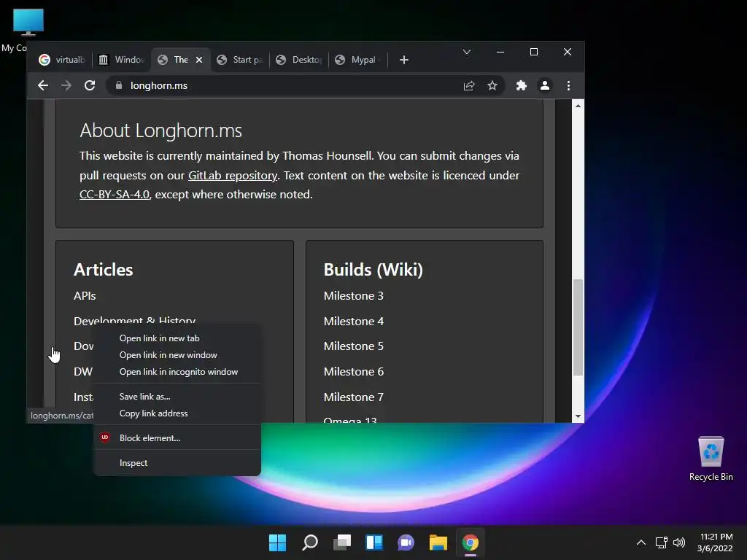Click the forward navigation arrow
Viewport: 747px width, 560px height.
66,86
